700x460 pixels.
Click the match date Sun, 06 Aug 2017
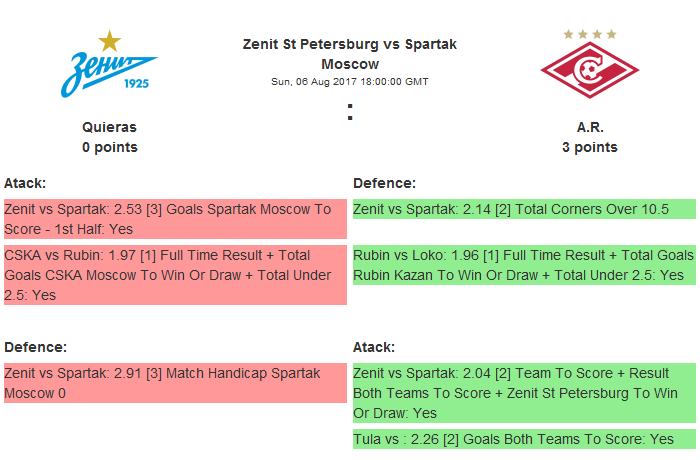pos(349,81)
